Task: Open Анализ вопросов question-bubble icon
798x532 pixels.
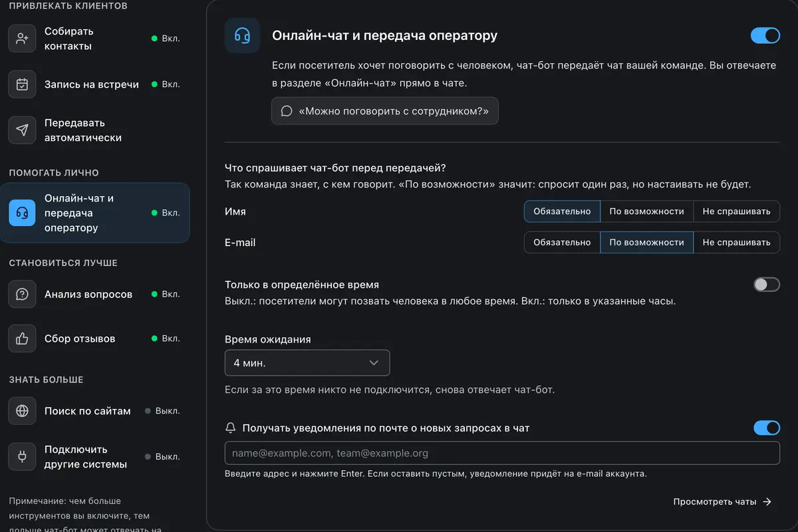Action: click(22, 294)
